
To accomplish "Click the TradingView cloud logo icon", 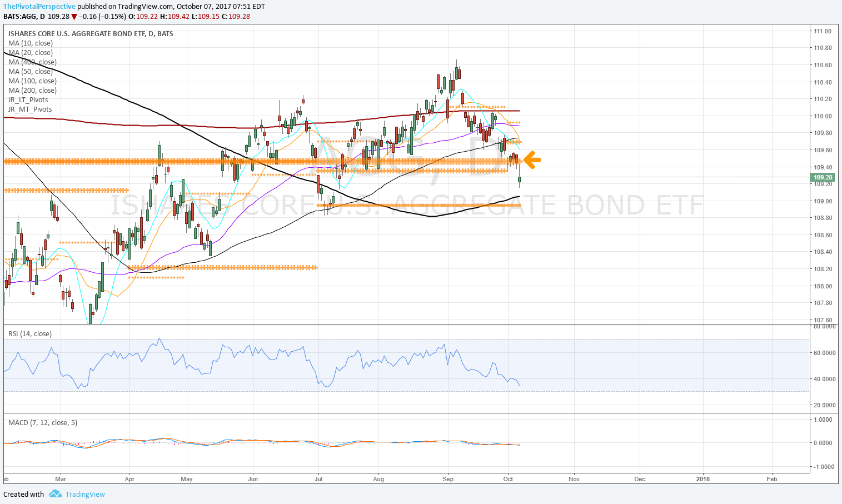I will click(55, 494).
